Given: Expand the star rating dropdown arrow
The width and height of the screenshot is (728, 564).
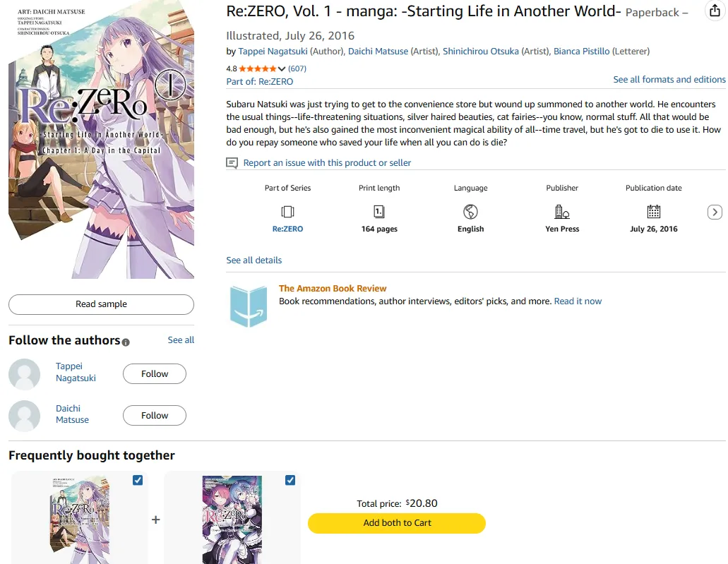Looking at the screenshot, I should 282,69.
